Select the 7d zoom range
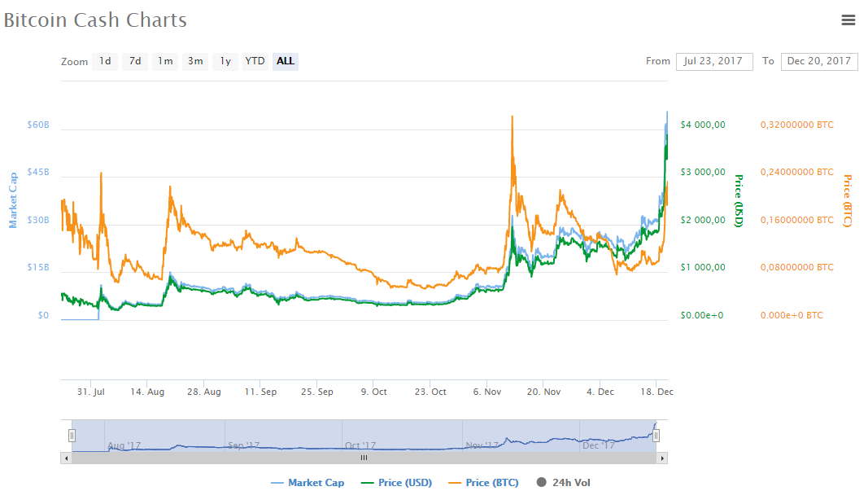 click(135, 61)
